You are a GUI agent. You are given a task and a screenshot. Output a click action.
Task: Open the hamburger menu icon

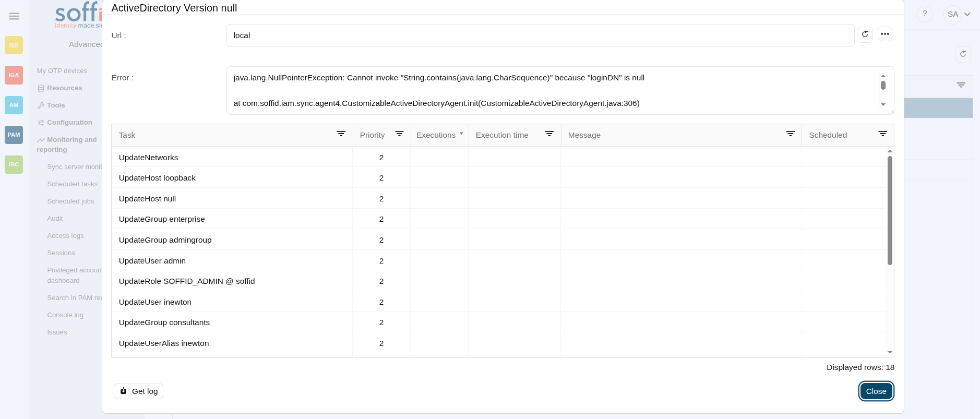14,16
